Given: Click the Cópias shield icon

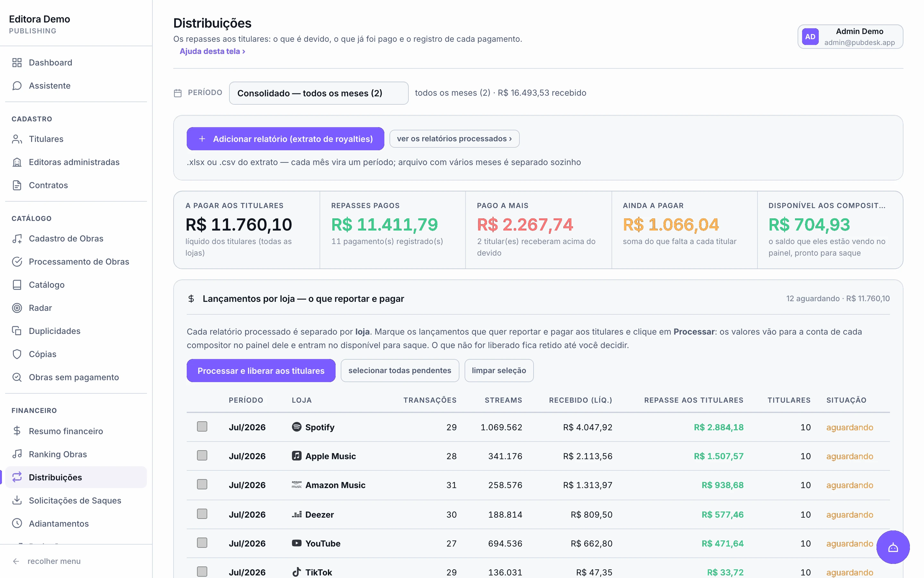Looking at the screenshot, I should [x=17, y=354].
